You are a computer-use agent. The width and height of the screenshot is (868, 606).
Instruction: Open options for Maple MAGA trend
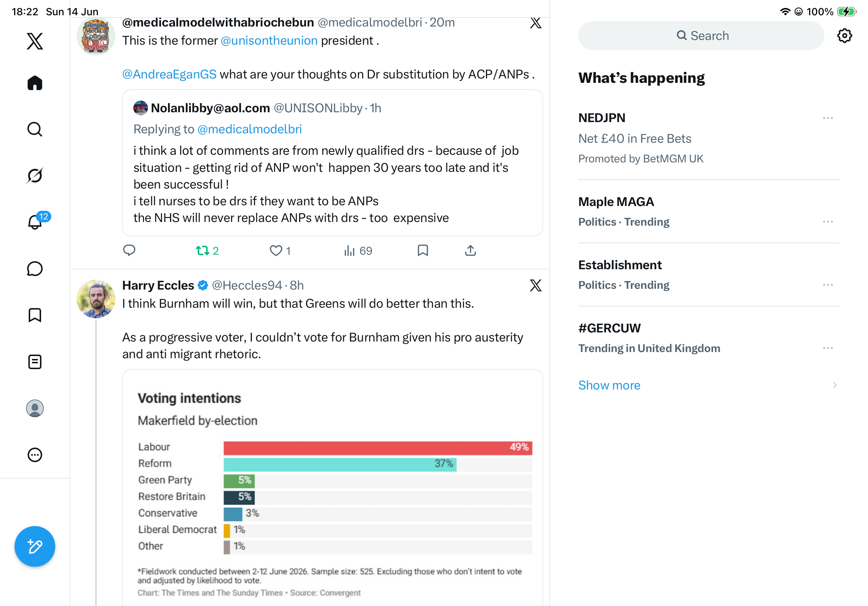[x=828, y=222]
